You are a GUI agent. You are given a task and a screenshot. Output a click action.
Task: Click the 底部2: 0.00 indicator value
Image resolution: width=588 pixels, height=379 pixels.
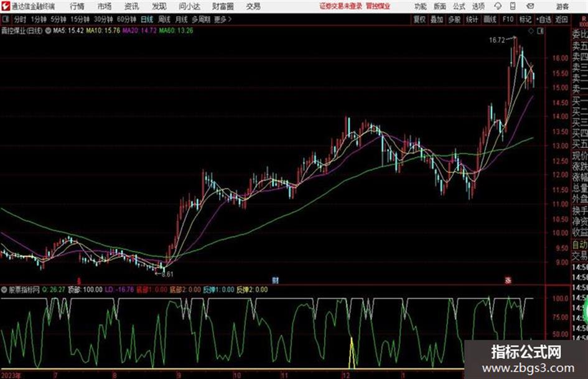185,289
